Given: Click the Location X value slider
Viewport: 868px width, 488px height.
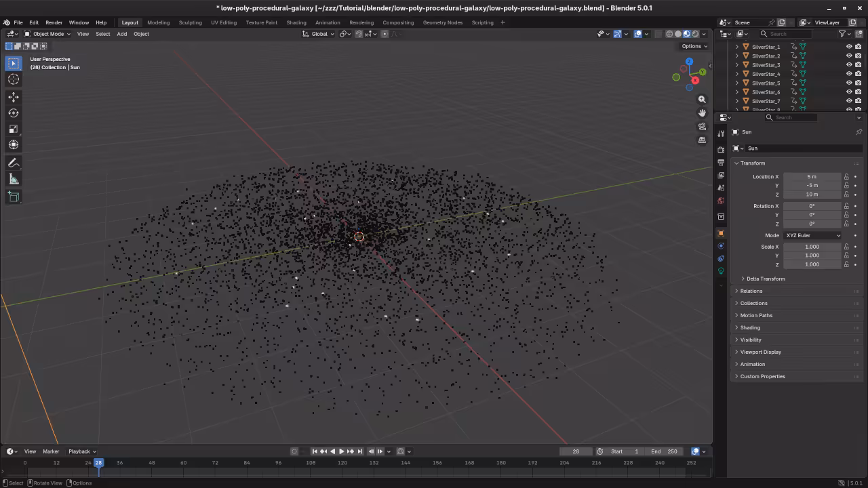Looking at the screenshot, I should coord(812,176).
